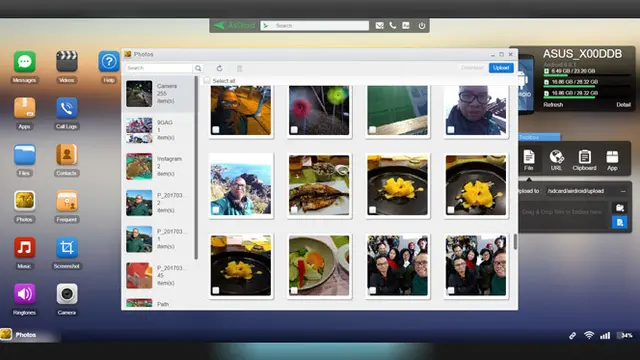Check the salad bowl photo checkbox
Viewport: 640px width, 360px height.
(294, 290)
